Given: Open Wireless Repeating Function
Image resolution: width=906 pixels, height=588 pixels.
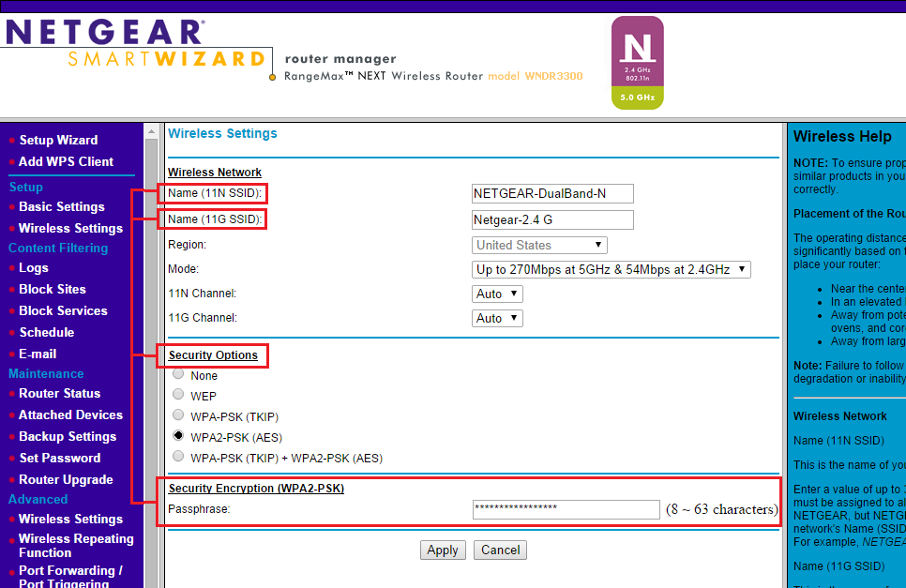Looking at the screenshot, I should point(76,546).
